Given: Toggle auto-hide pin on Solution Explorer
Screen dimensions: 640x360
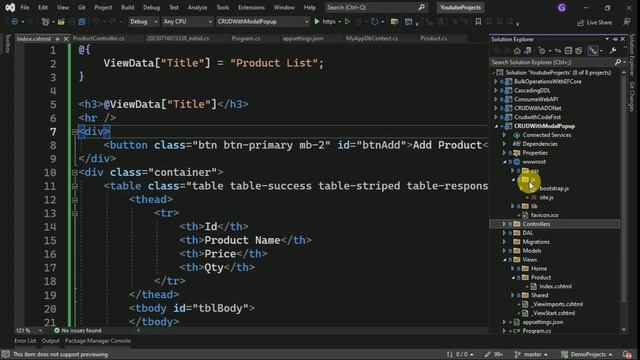Looking at the screenshot, I should pyautogui.click(x=615, y=39).
